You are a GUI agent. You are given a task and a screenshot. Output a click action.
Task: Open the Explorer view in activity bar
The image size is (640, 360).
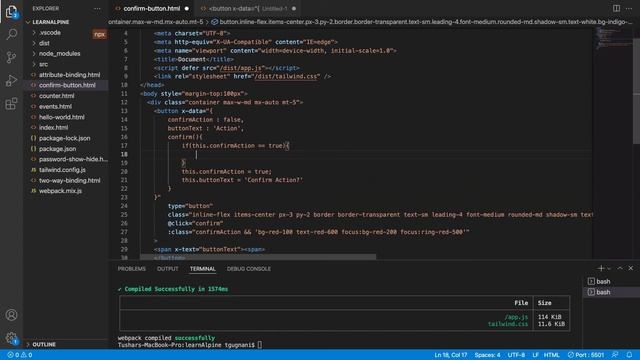coord(11,11)
